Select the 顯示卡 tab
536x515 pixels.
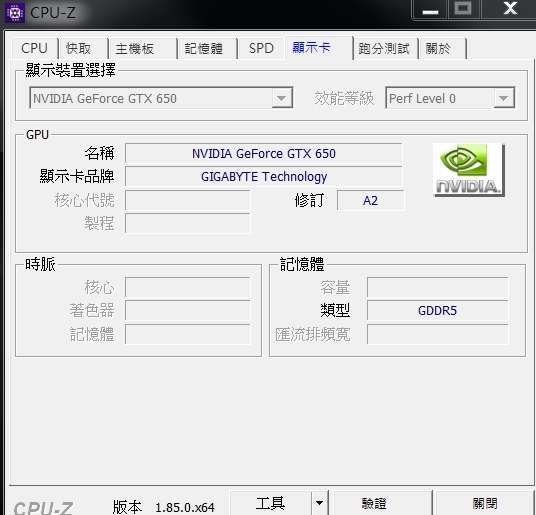319,48
